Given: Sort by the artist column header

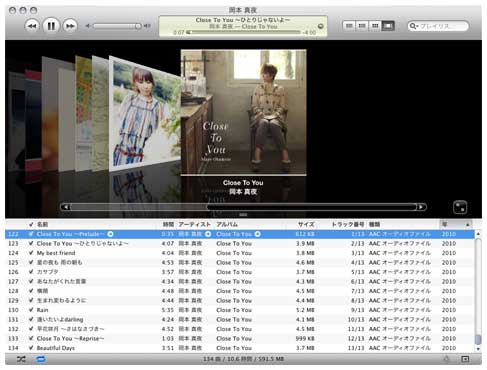Looking at the screenshot, I should (194, 224).
